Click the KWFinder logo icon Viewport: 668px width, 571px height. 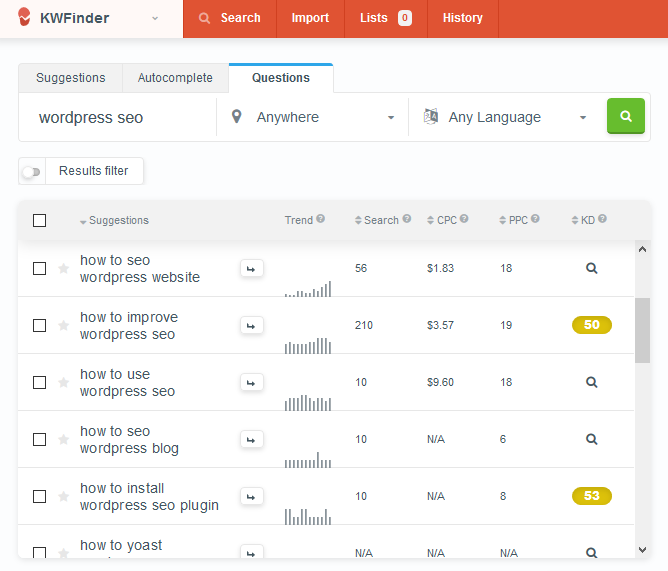(24, 17)
